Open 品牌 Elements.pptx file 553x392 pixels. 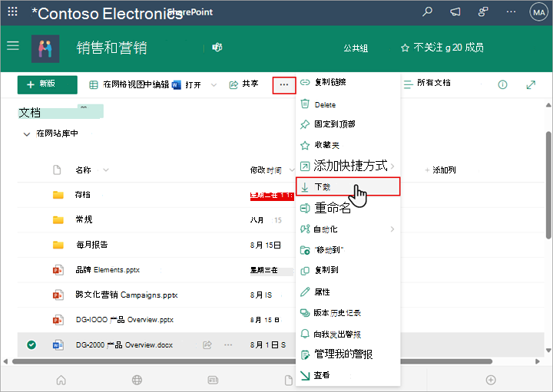point(108,270)
